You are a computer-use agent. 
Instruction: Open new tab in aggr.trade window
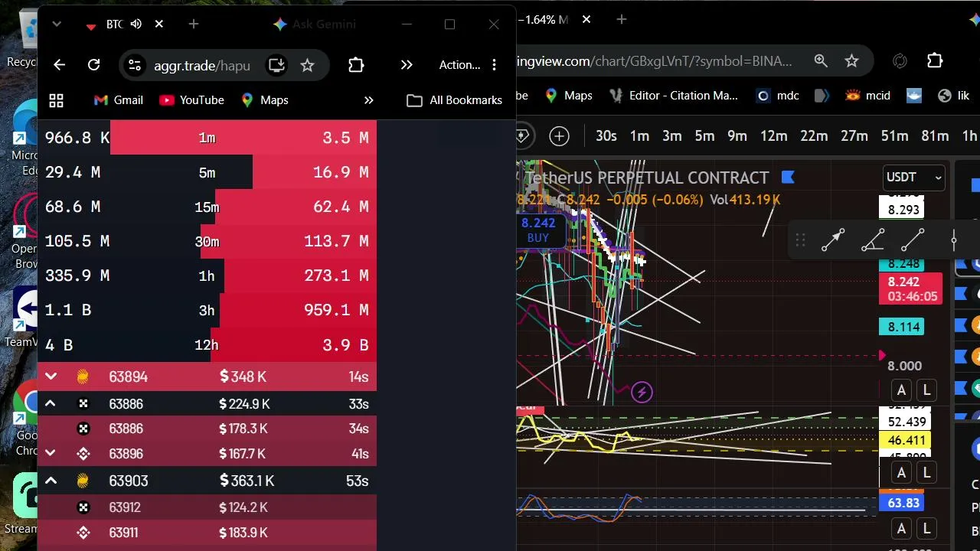(x=194, y=24)
